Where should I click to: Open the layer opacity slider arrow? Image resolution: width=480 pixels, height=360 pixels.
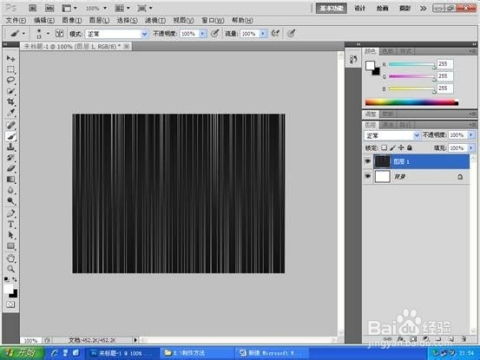pos(471,135)
